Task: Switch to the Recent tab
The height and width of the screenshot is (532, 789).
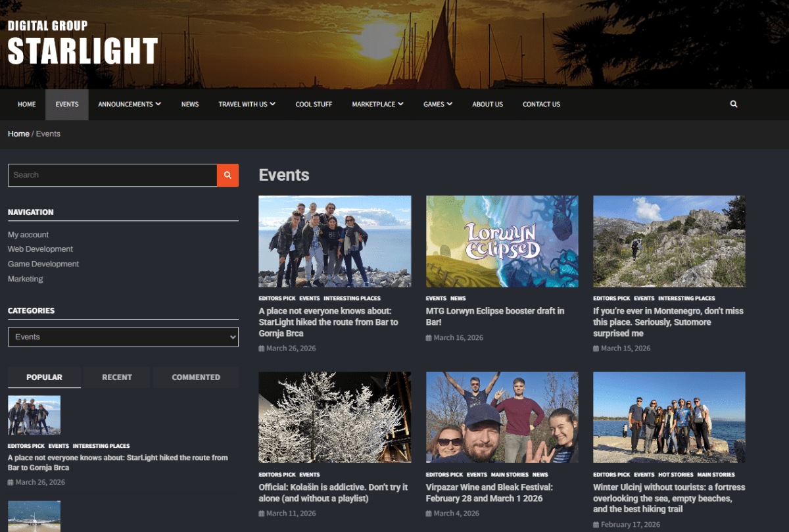Action: tap(117, 377)
